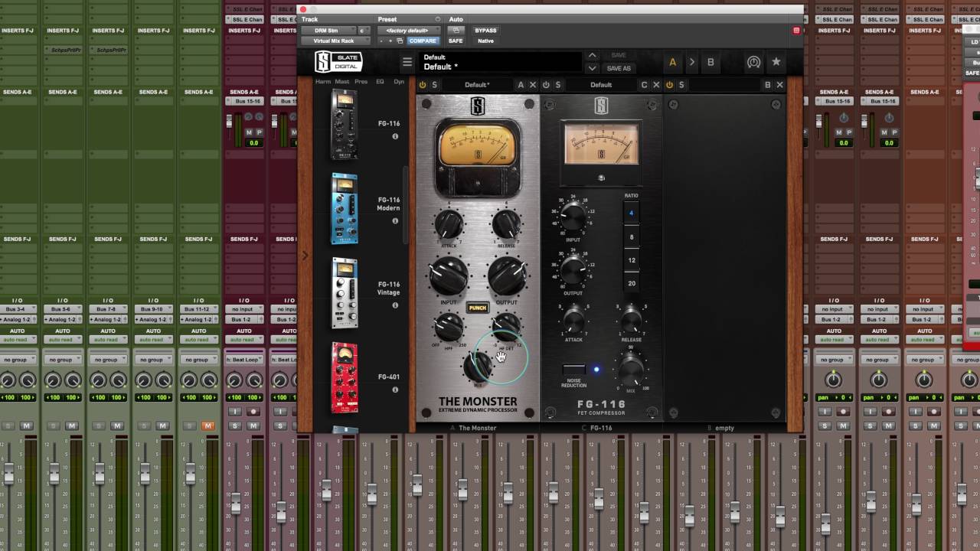Open Bus 3-4 input selector in mixer

tap(16, 309)
